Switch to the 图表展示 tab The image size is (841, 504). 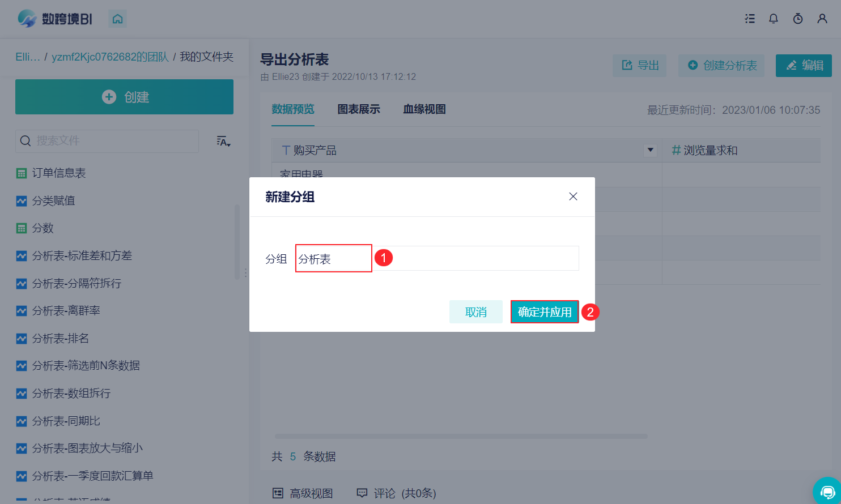click(359, 109)
